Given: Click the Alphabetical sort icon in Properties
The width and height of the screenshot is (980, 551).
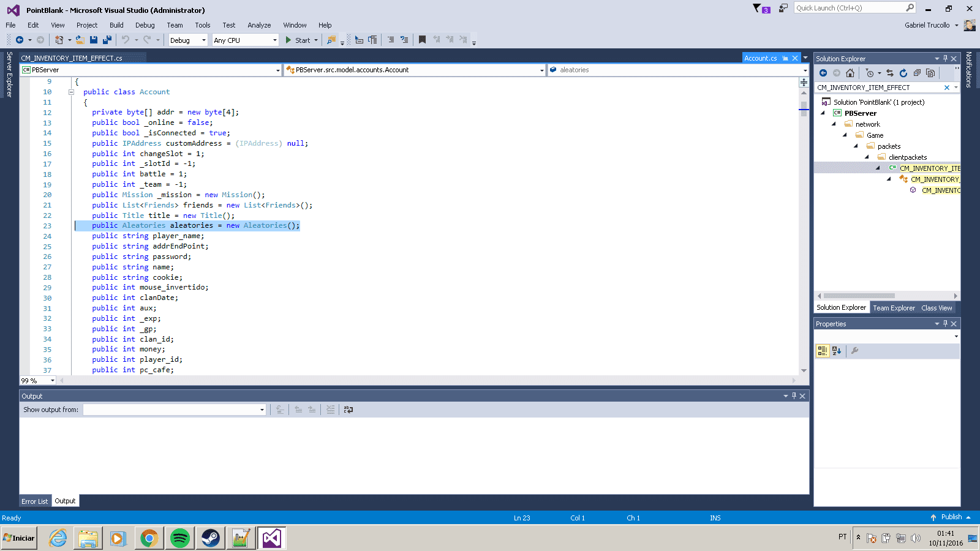Looking at the screenshot, I should pos(837,351).
